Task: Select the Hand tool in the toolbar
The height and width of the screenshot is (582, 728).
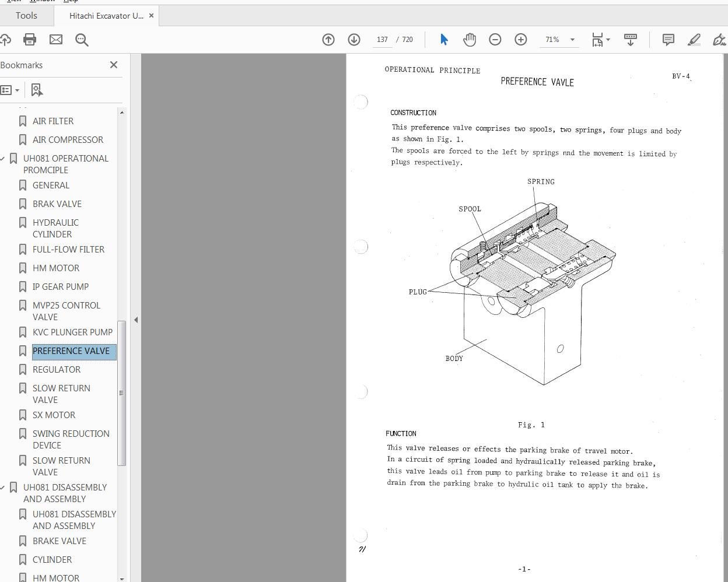Action: coord(469,39)
